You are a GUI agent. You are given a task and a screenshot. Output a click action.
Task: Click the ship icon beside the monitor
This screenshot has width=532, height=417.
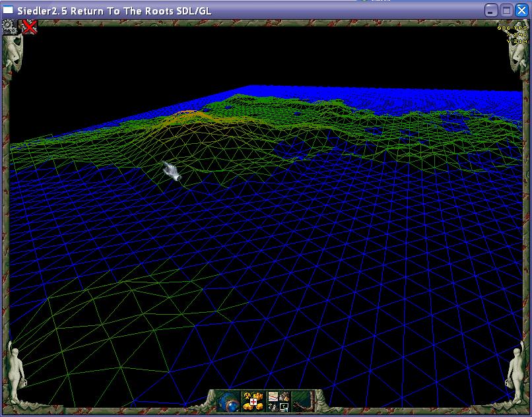coord(273,407)
